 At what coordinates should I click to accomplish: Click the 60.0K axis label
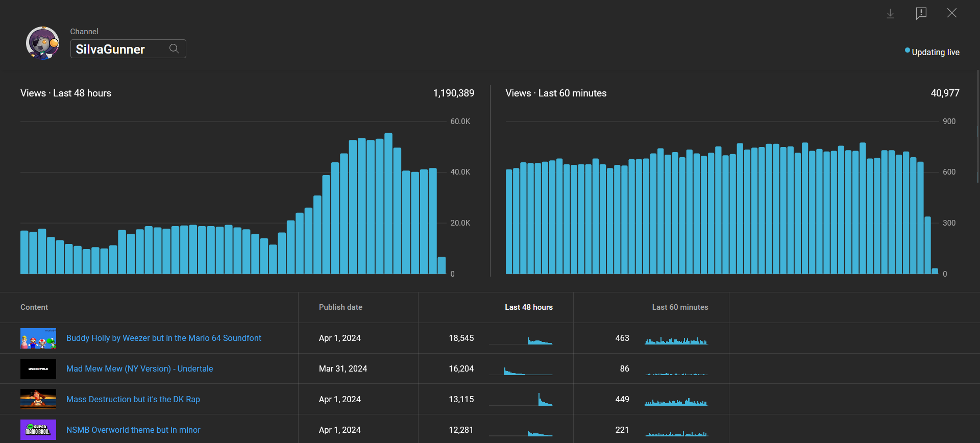coord(460,121)
